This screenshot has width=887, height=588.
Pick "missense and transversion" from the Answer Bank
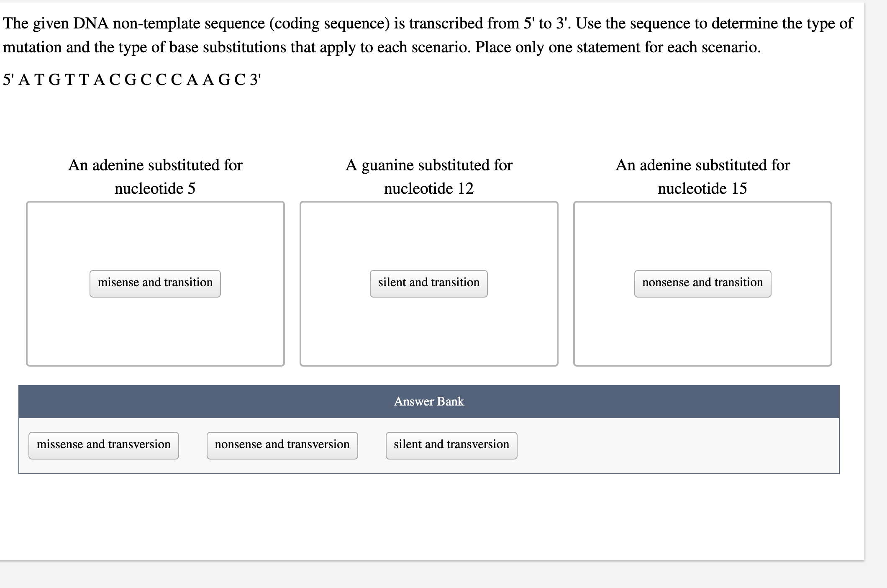pyautogui.click(x=103, y=444)
